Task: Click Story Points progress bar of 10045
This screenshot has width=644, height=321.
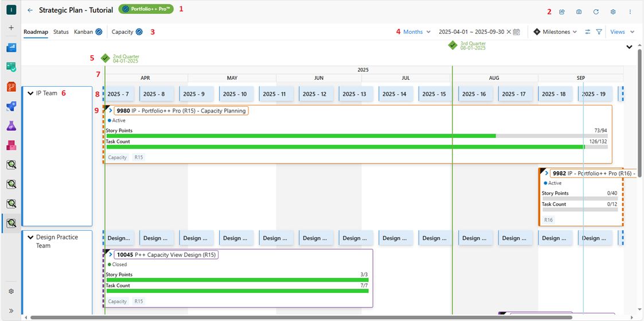Action: [237, 280]
